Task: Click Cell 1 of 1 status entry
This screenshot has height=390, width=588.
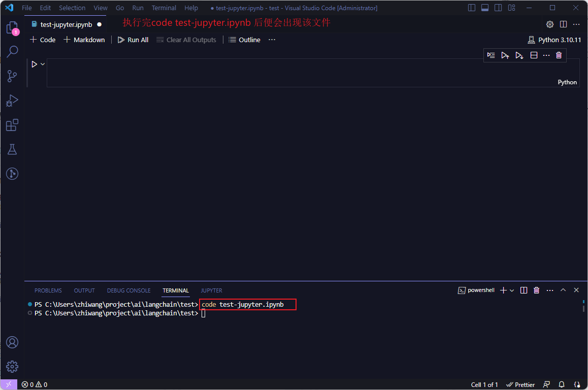Action: coord(484,384)
